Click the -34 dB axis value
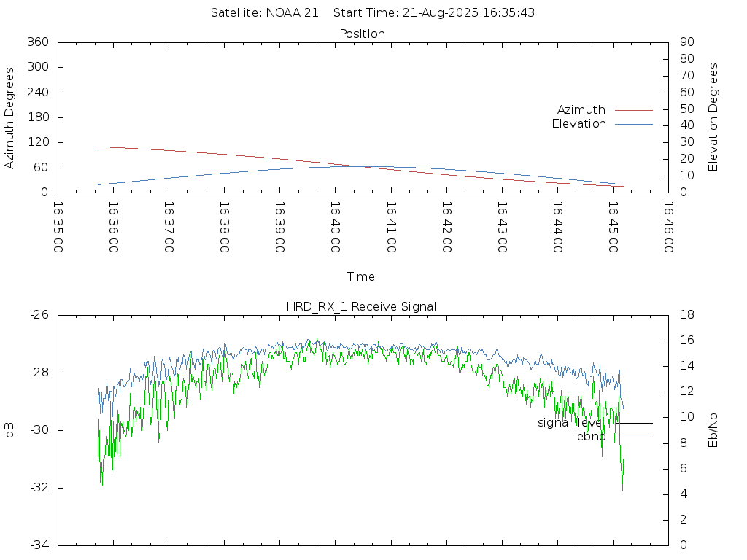 click(39, 545)
